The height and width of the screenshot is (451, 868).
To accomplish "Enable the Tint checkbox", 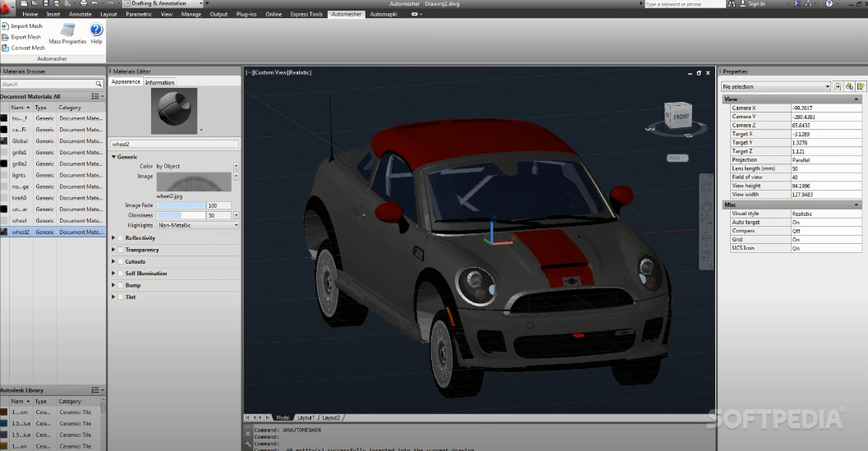I will pyautogui.click(x=120, y=297).
